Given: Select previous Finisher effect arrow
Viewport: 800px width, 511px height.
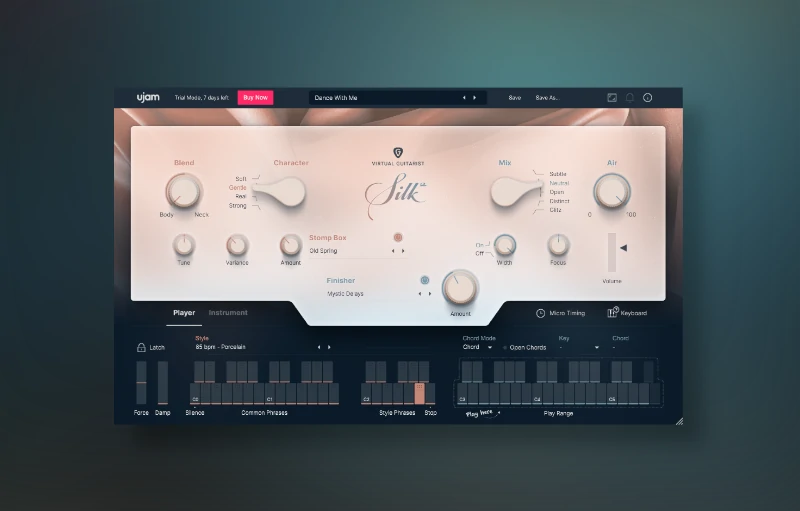Looking at the screenshot, I should click(420, 294).
